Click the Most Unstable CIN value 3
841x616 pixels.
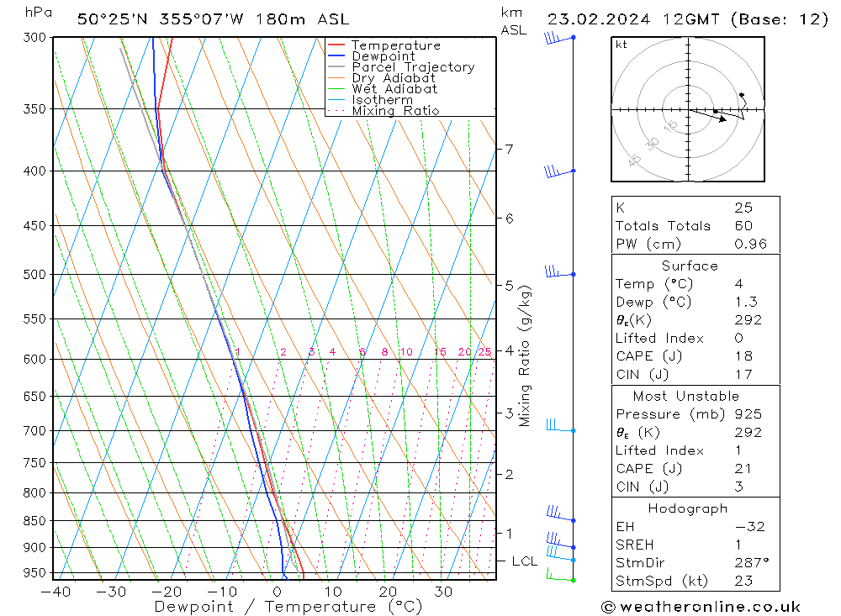click(739, 487)
